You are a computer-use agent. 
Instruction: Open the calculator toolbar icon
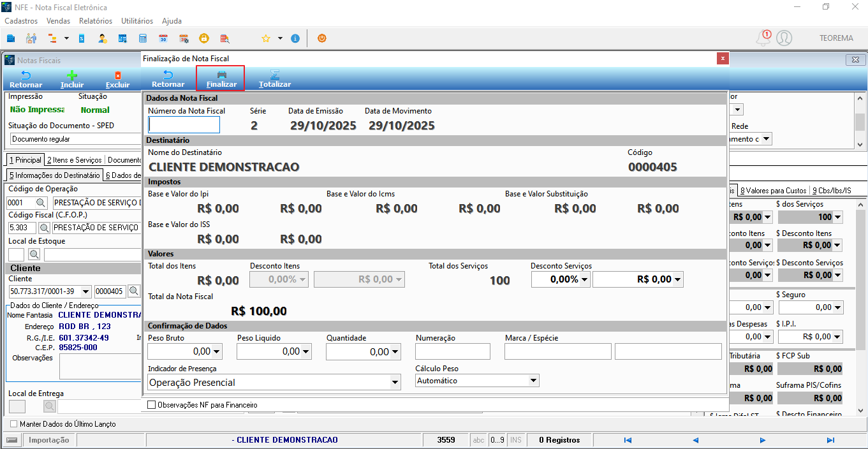[143, 38]
